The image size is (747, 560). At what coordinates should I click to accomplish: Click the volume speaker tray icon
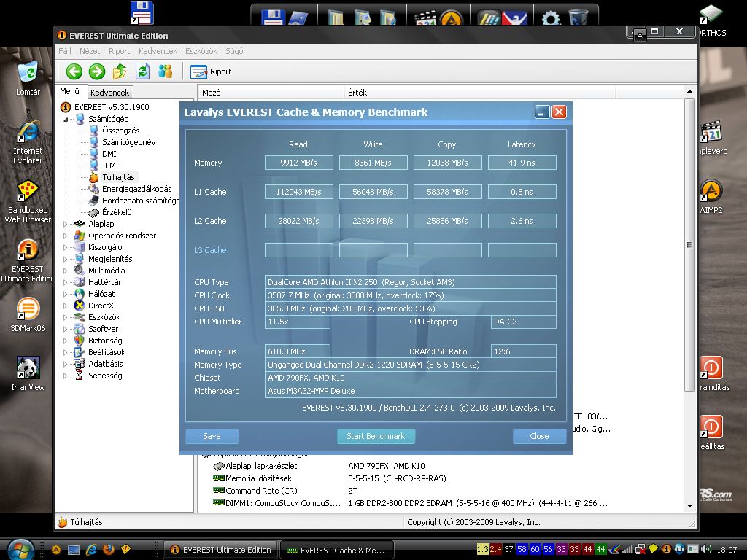tap(706, 549)
